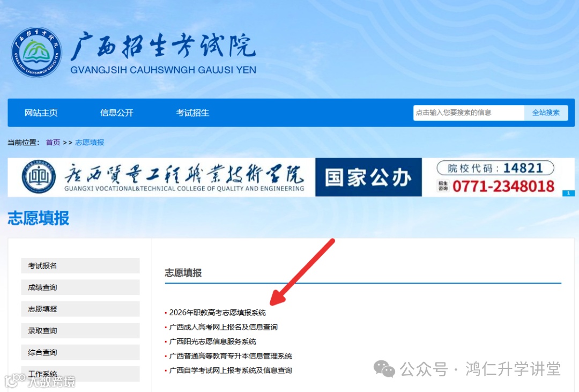Open 2026年职教高考志愿填报系统 link
The height and width of the screenshot is (392, 579).
coord(218,313)
